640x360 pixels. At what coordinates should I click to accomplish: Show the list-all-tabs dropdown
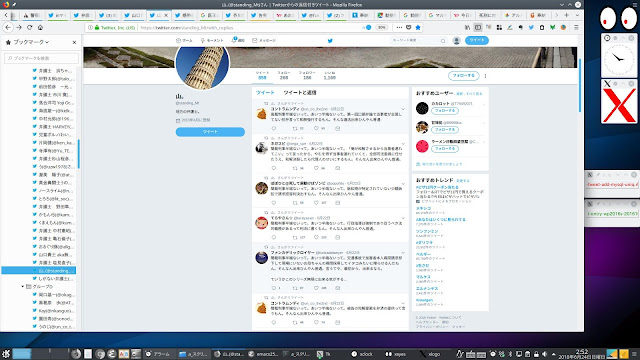pos(577,15)
